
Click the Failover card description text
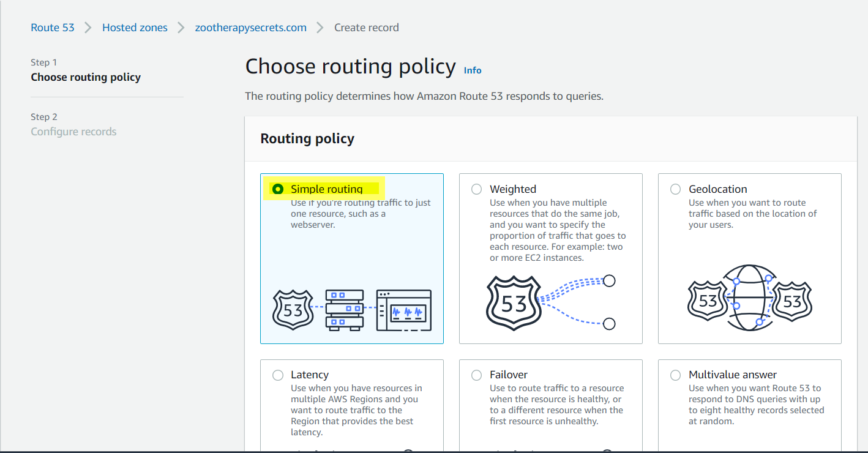(557, 405)
